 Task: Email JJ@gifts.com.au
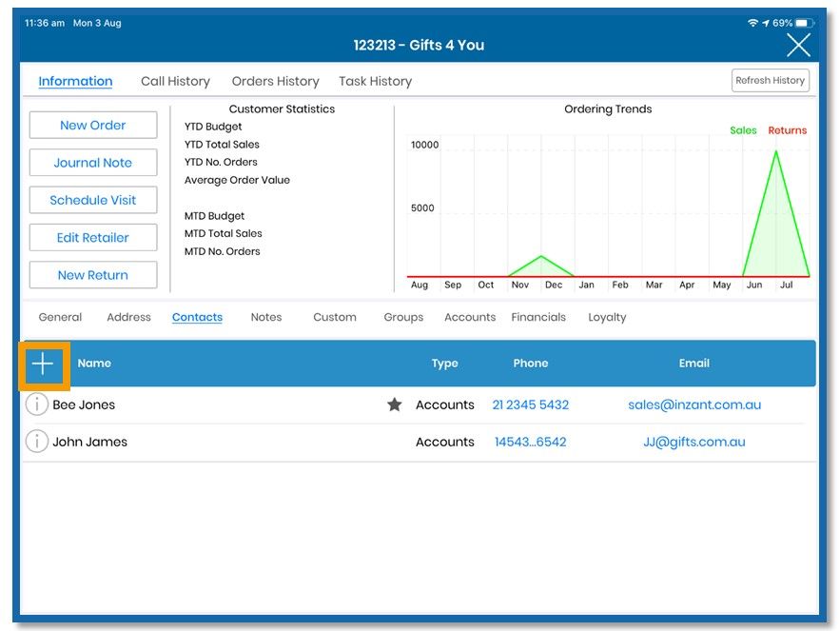point(694,442)
